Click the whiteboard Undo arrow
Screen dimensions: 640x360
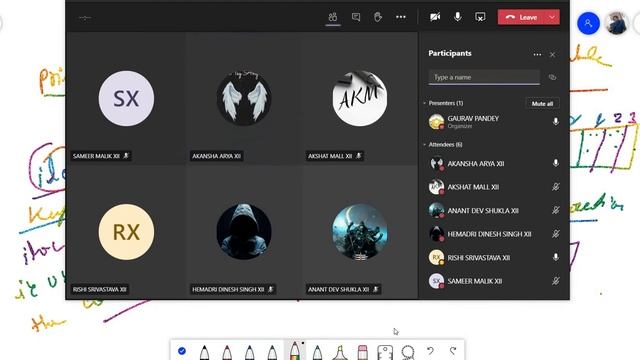[430, 351]
